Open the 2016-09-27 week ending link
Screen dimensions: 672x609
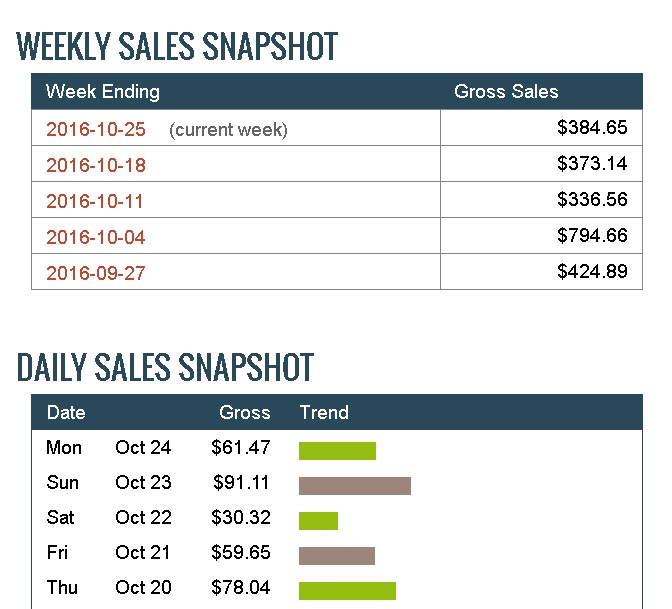coord(96,273)
